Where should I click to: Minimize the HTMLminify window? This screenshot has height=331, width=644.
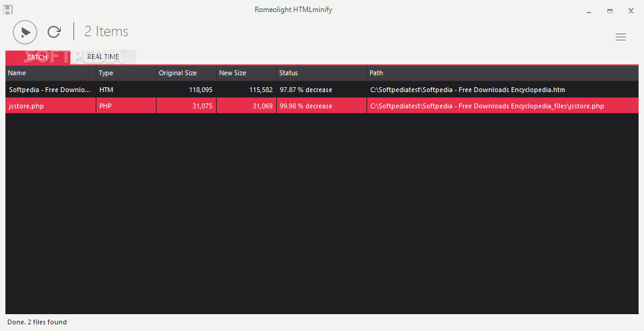(589, 11)
